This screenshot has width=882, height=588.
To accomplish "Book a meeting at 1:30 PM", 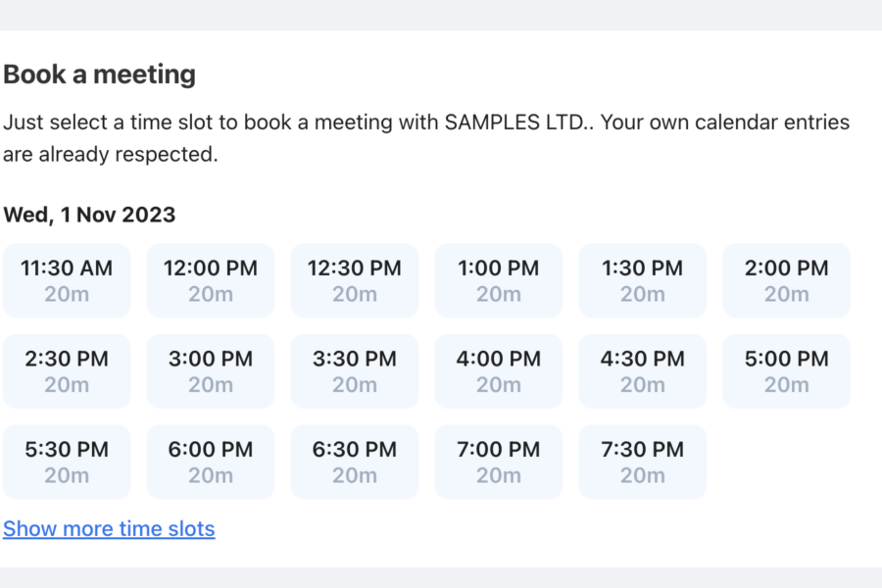I will point(643,280).
